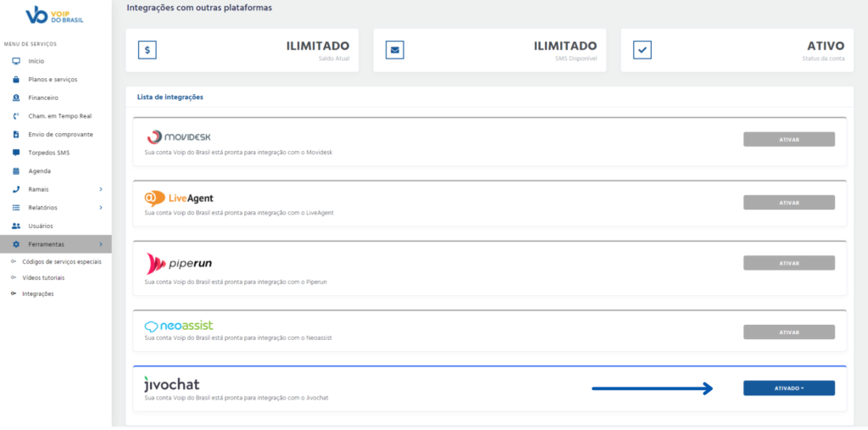Click the Voip do Brasil logo
The height and width of the screenshot is (430, 868).
point(55,15)
